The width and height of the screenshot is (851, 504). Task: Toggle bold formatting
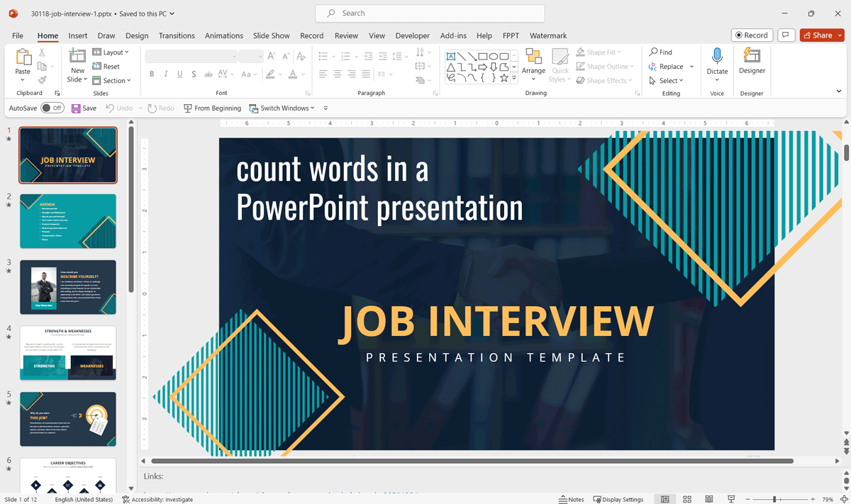click(x=151, y=73)
